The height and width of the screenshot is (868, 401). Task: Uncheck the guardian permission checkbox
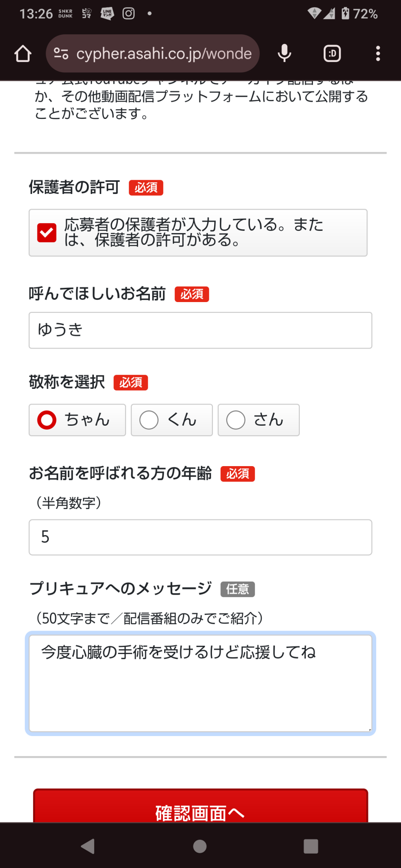(47, 233)
